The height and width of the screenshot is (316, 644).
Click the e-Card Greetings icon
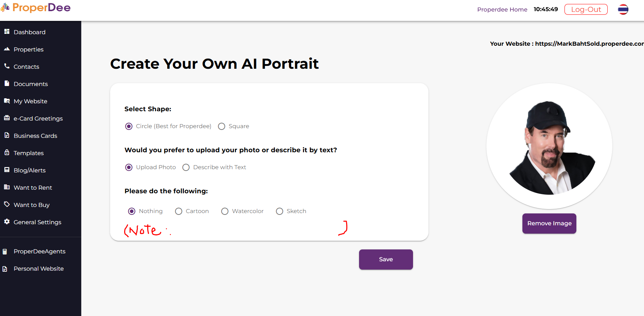(7, 118)
